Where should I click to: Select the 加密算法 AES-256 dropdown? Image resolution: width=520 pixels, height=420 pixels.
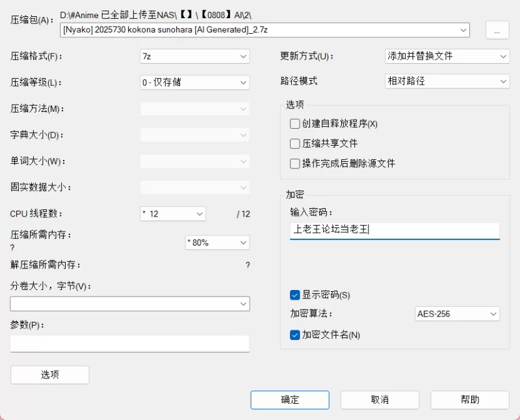[457, 314]
